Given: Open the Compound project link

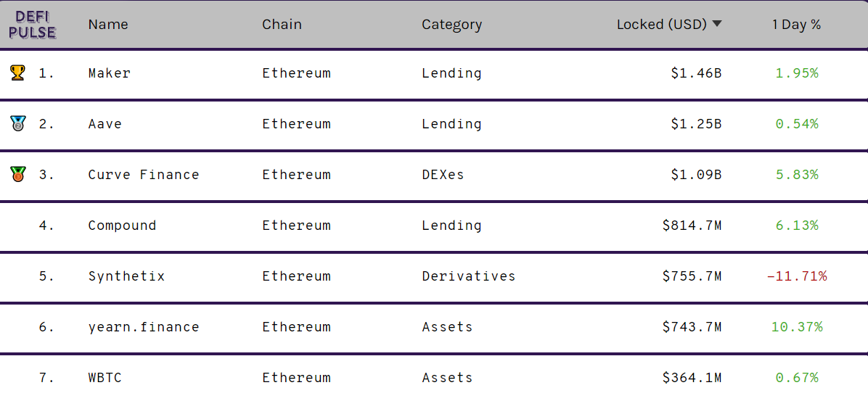Looking at the screenshot, I should tap(122, 226).
